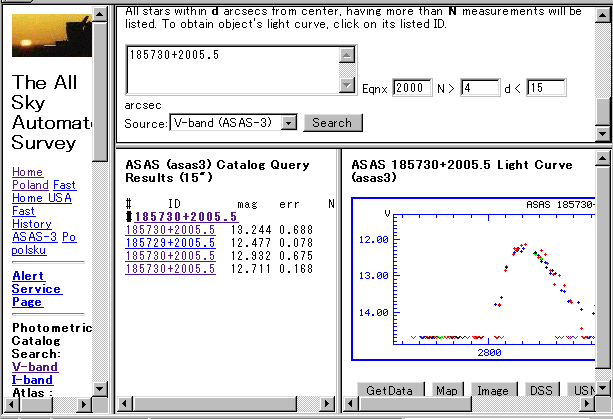Open the ASAS-3 link in the sidebar
The image size is (613, 419).
click(x=34, y=237)
